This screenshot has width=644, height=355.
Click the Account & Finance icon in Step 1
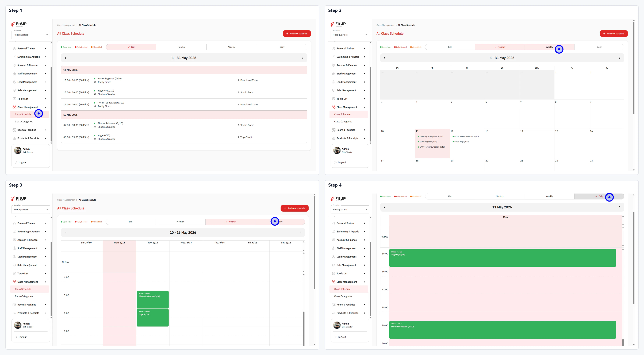[x=14, y=65]
